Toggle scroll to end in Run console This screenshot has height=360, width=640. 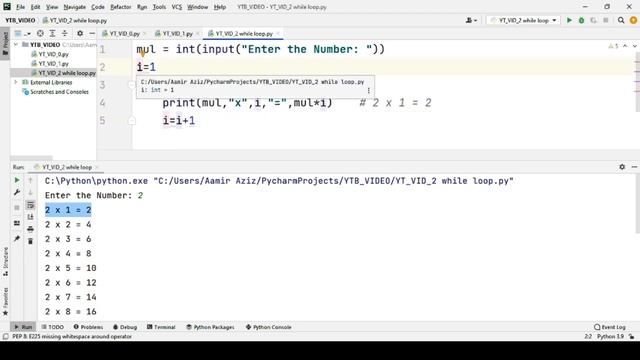point(30,217)
